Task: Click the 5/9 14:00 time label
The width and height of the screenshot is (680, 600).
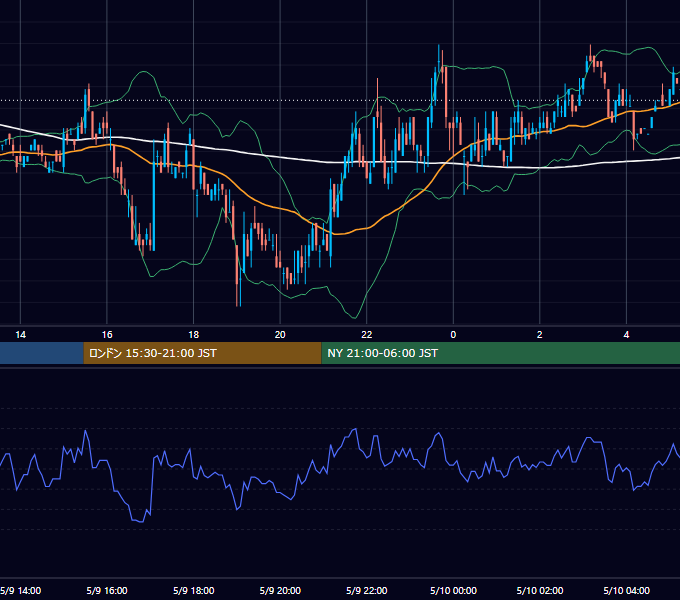Action: point(20,590)
